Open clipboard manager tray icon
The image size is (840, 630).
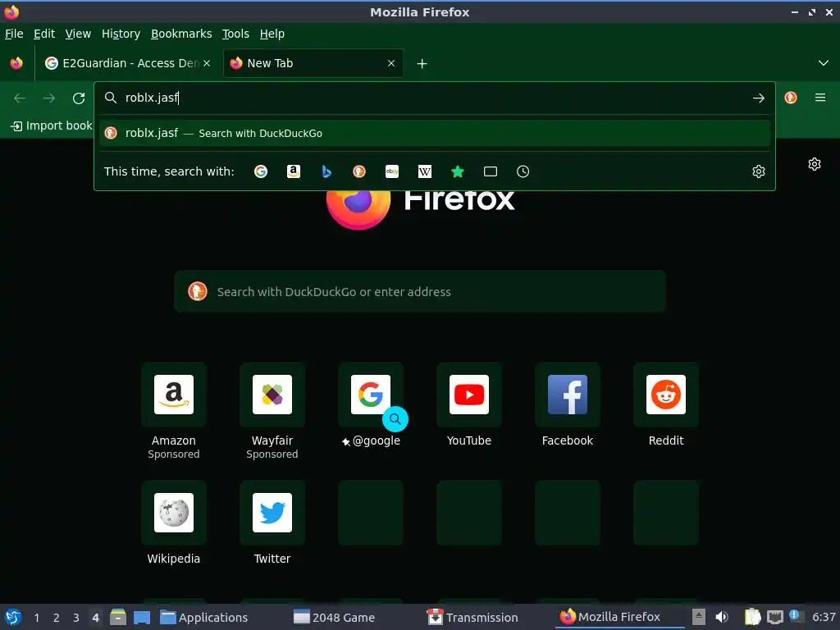click(753, 617)
